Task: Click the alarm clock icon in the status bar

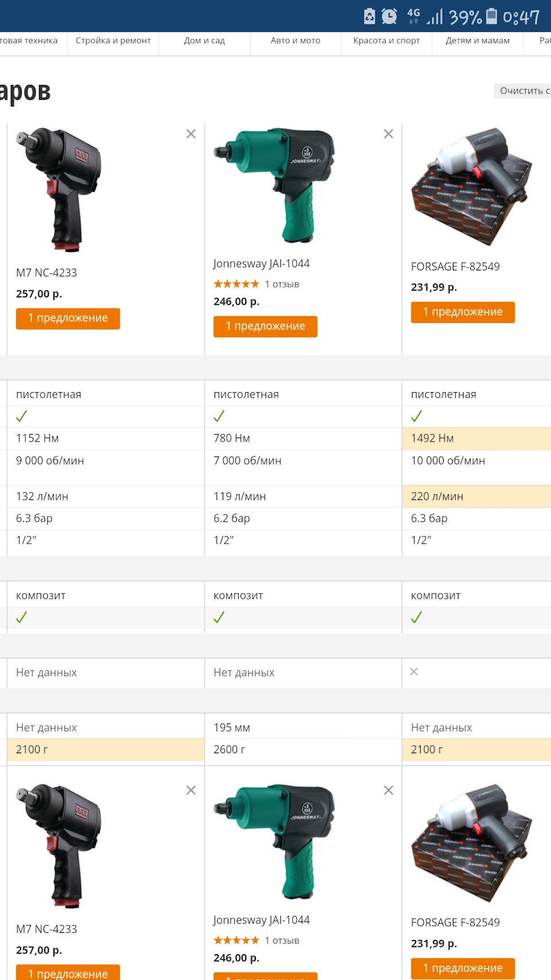Action: pyautogui.click(x=388, y=16)
